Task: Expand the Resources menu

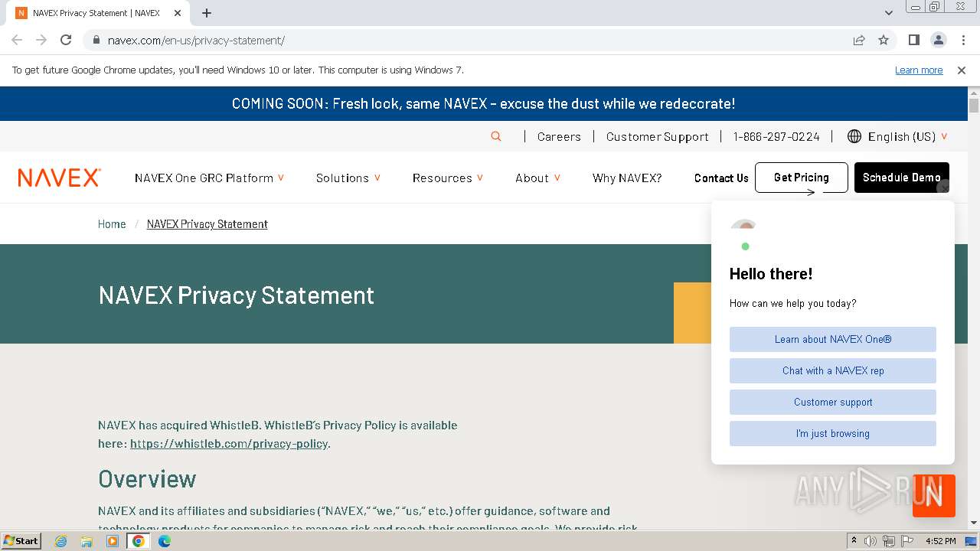Action: point(448,178)
